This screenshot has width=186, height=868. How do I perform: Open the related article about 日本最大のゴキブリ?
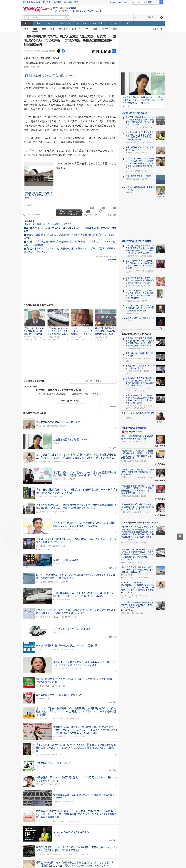(70, 229)
